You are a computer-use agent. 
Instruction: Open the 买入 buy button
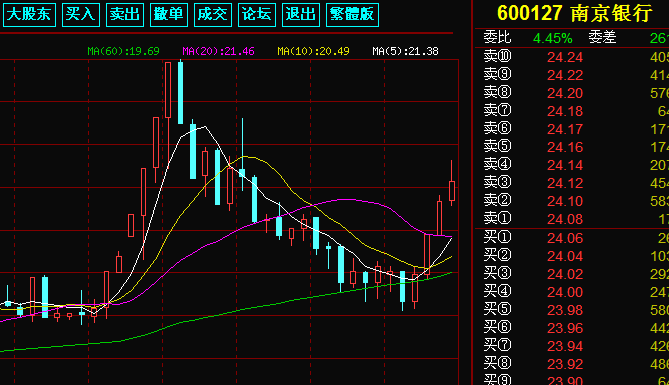(x=81, y=15)
